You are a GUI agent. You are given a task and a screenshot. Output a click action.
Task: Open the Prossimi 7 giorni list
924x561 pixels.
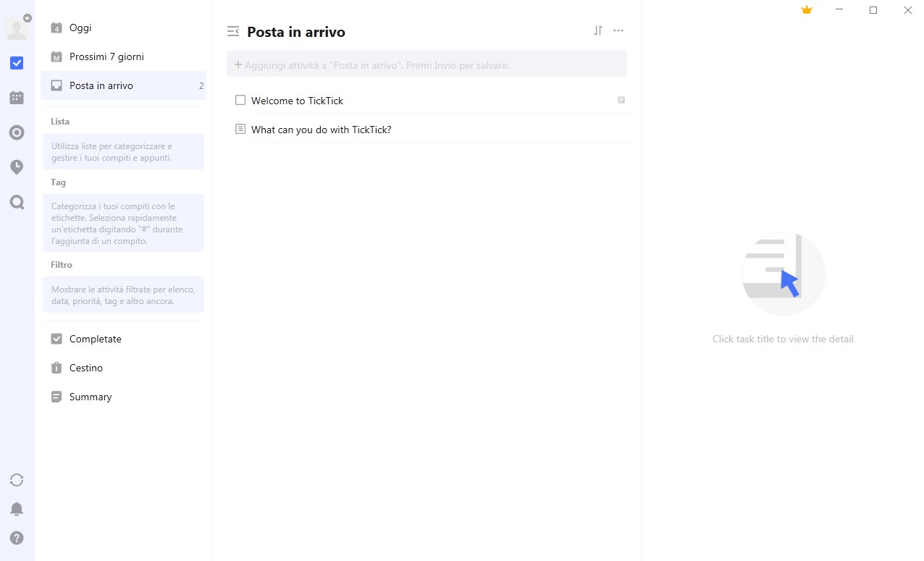click(123, 56)
